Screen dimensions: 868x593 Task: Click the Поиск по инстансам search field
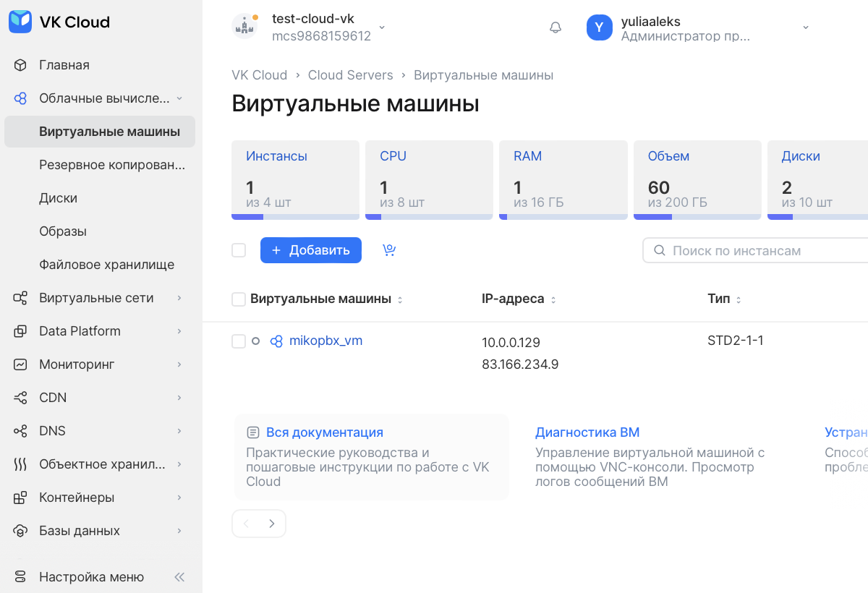pos(759,251)
